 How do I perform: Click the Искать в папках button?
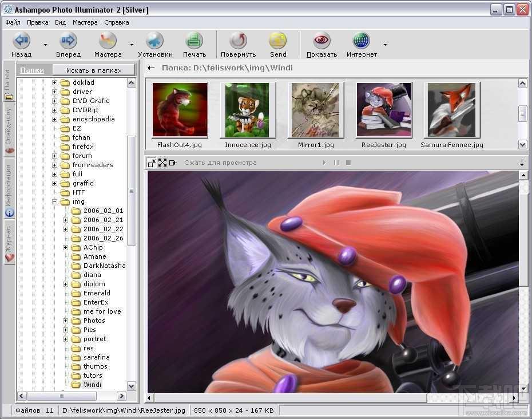[x=94, y=70]
